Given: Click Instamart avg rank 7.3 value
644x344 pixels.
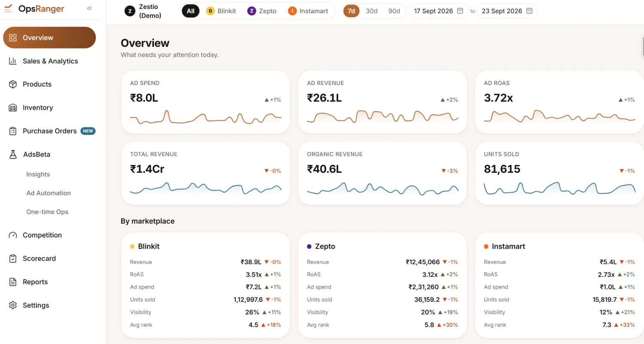Looking at the screenshot, I should pyautogui.click(x=607, y=325).
